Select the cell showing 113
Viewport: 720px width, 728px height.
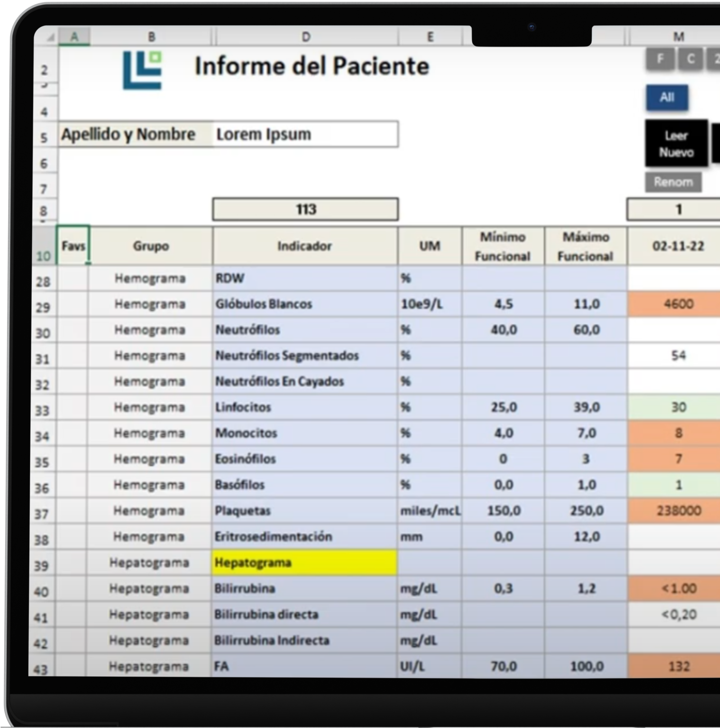(x=305, y=209)
